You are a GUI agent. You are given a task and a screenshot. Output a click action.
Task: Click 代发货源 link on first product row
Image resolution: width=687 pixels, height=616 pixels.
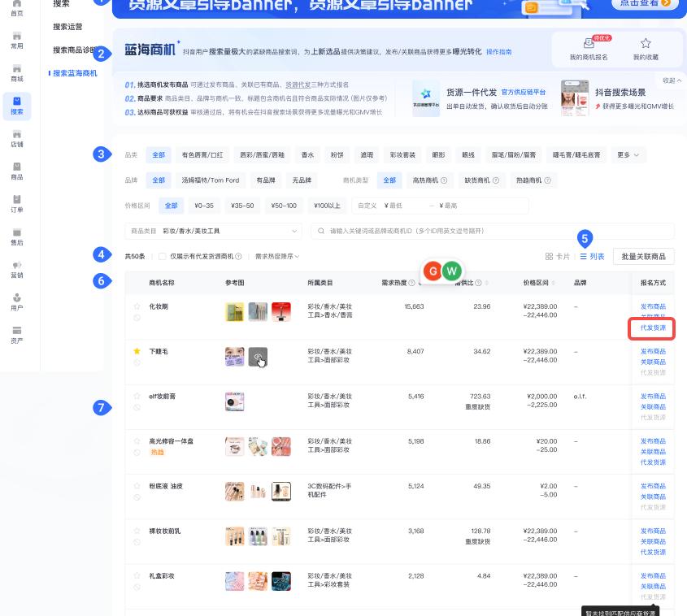(x=651, y=328)
